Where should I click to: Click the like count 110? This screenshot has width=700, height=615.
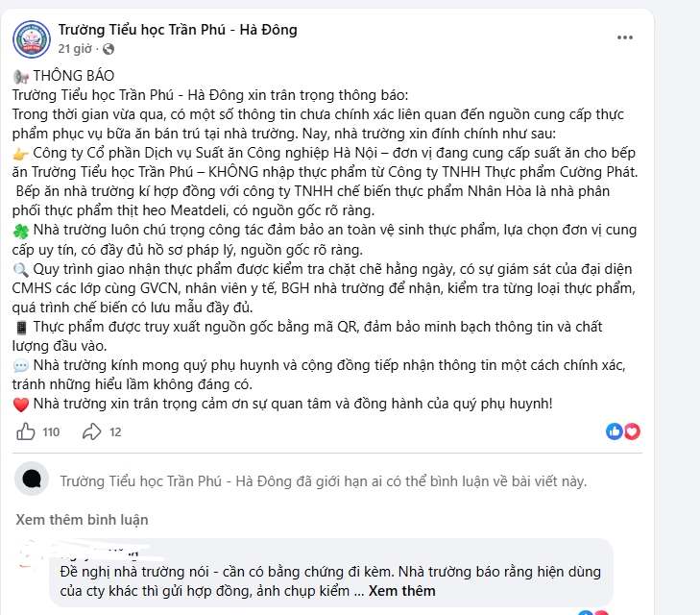pos(51,431)
